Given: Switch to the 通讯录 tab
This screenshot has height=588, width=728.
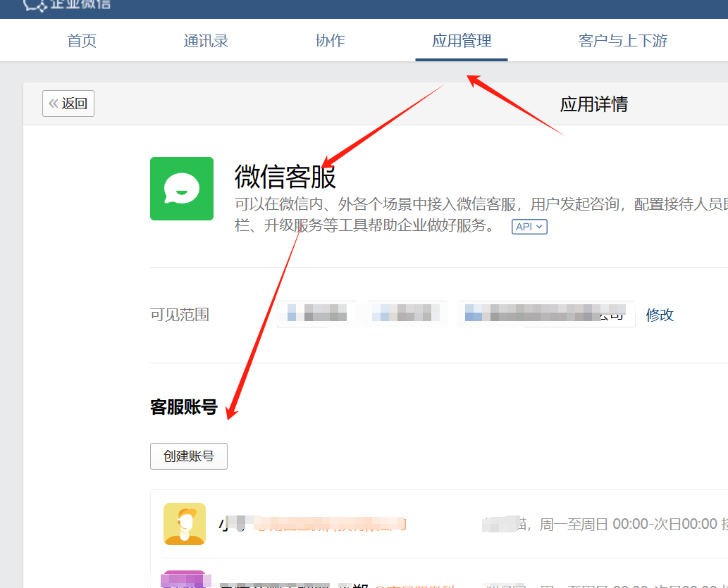Looking at the screenshot, I should (x=206, y=41).
